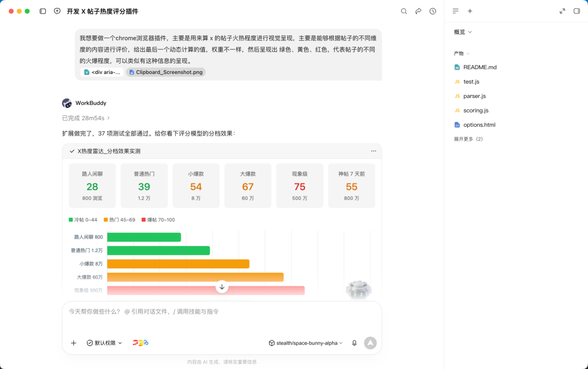Open search with the magnifier icon
The height and width of the screenshot is (369, 588).
(x=404, y=11)
